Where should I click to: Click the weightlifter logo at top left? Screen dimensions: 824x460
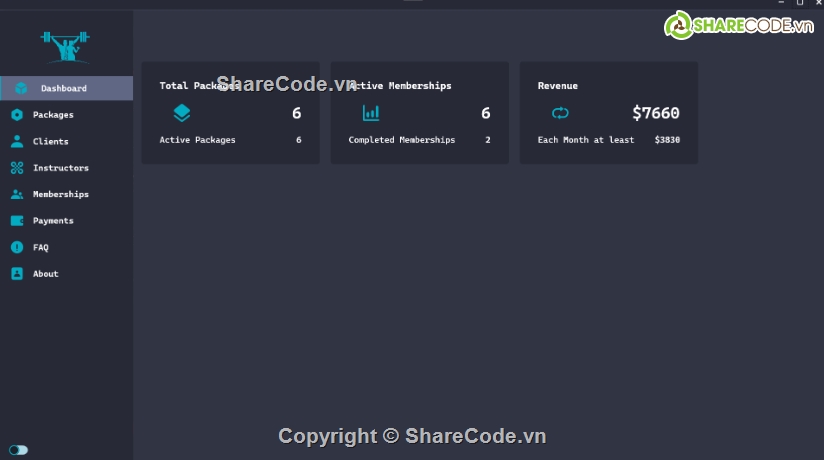[65, 45]
